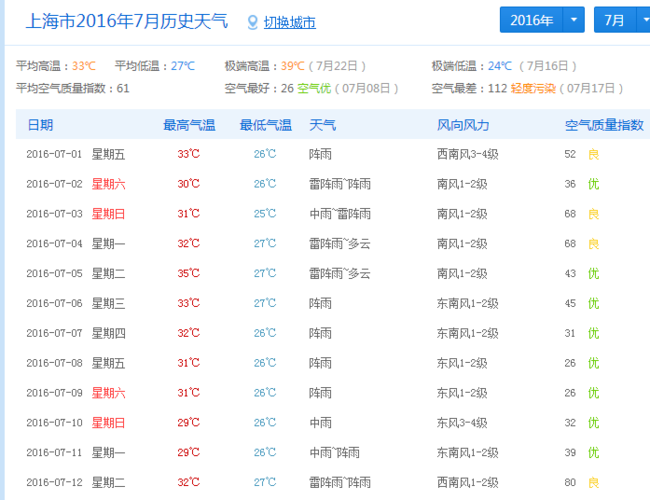Select the date 2016-07-09
This screenshot has width=650, height=500.
point(54,393)
